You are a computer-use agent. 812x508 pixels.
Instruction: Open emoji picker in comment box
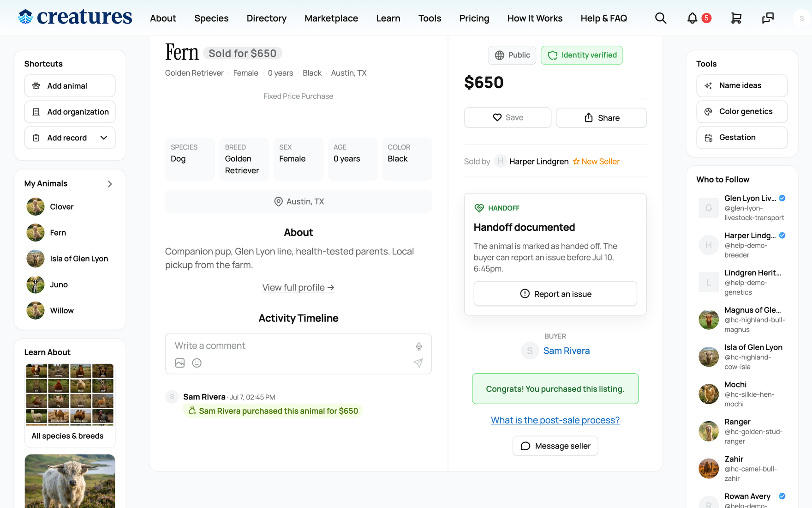point(197,363)
